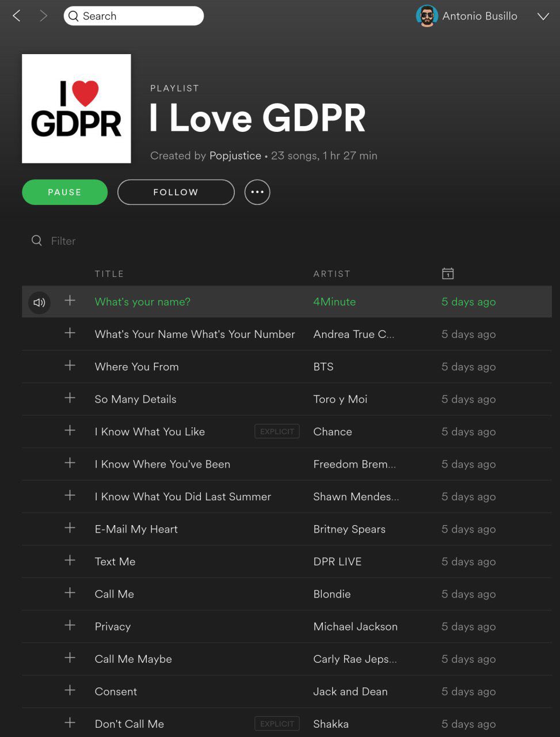The width and height of the screenshot is (560, 737).
Task: Click the search magnifier icon
Action: tap(73, 16)
